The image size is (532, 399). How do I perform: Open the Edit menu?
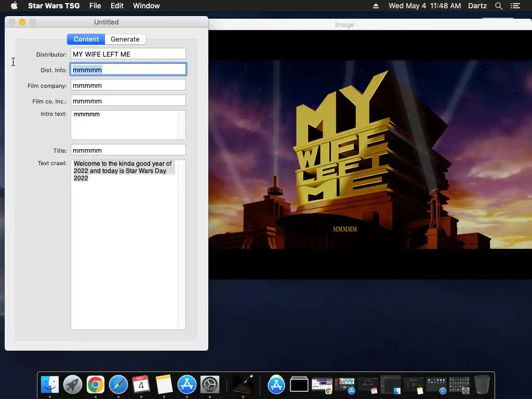tap(117, 6)
